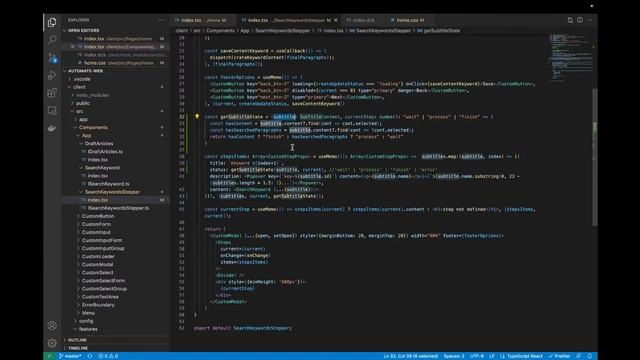
Task: Open index.tsx under the SearchKeyword folder
Action: tap(98, 176)
